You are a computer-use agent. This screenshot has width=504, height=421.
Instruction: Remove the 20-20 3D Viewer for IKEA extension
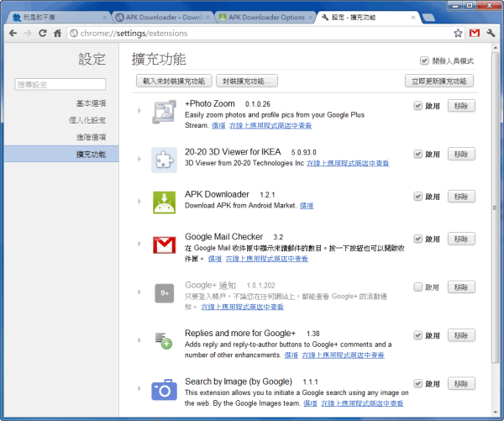click(x=460, y=154)
